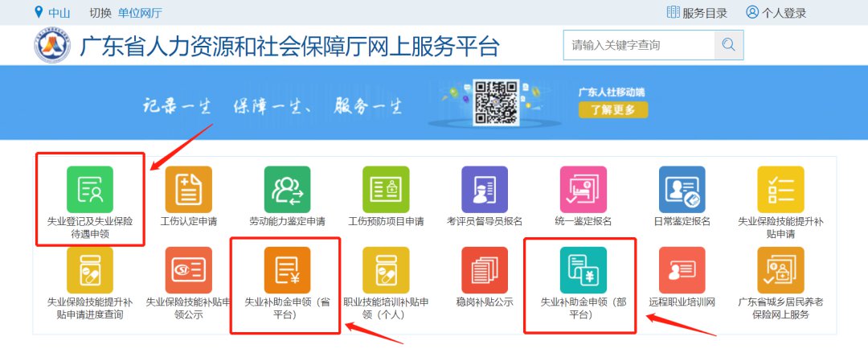Click the 个人登录 user icon
Viewport: 868px width, 349px height.
[752, 12]
